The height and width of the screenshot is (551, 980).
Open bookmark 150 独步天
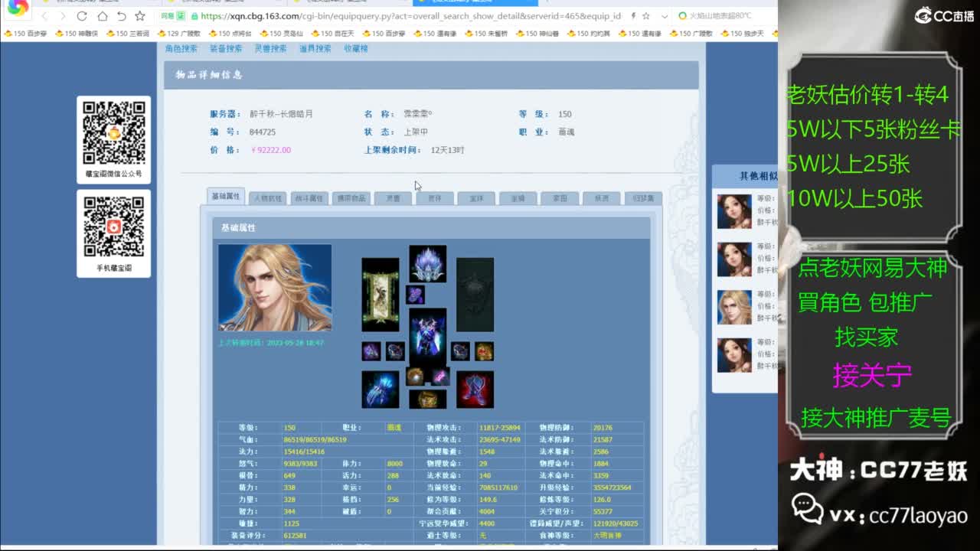pos(742,34)
